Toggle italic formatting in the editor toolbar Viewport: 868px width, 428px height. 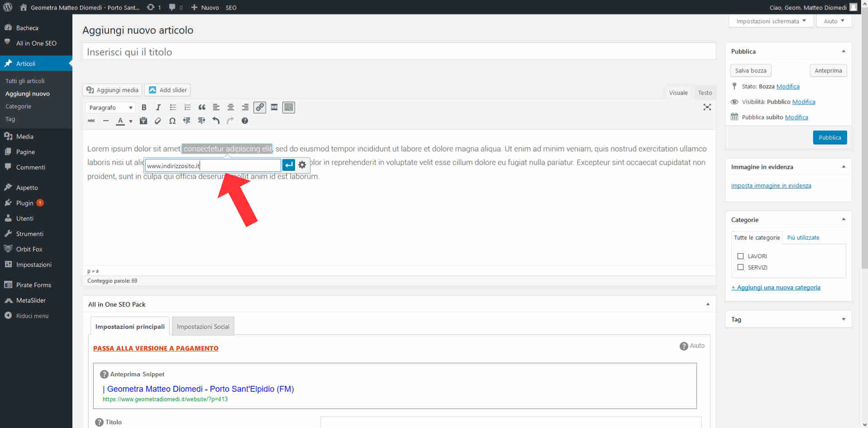158,107
